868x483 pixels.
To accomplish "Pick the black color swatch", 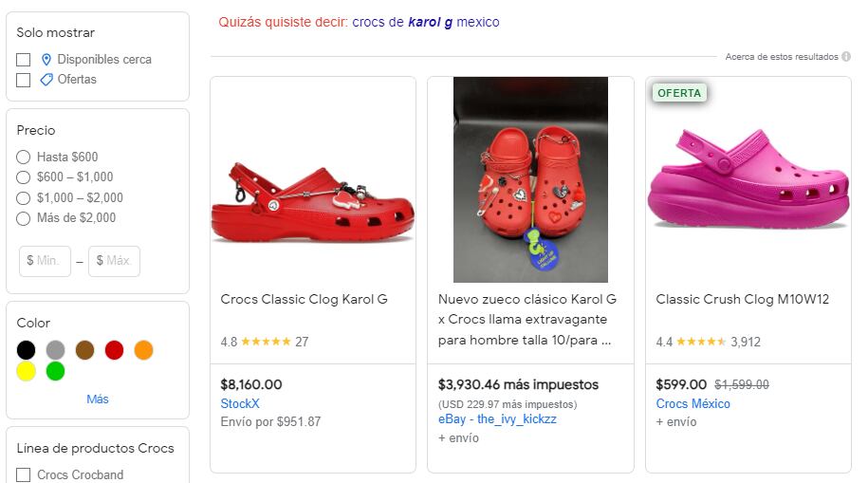I will (x=27, y=350).
